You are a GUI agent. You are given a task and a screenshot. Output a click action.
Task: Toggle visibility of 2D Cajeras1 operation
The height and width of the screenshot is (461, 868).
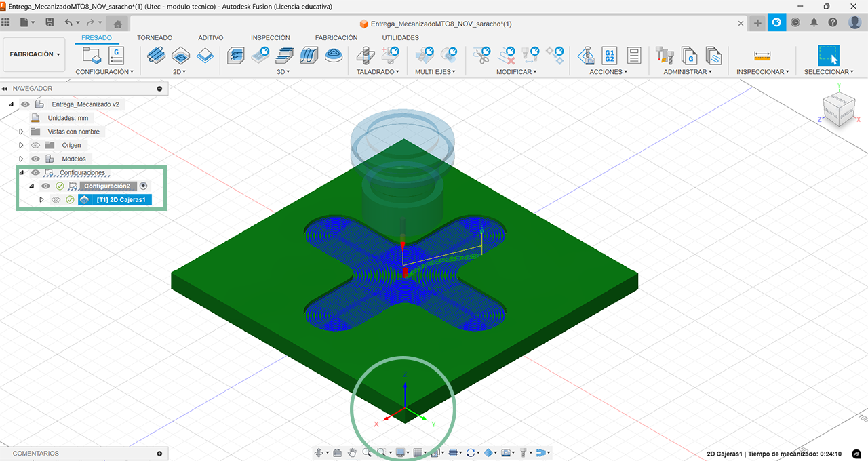(56, 199)
